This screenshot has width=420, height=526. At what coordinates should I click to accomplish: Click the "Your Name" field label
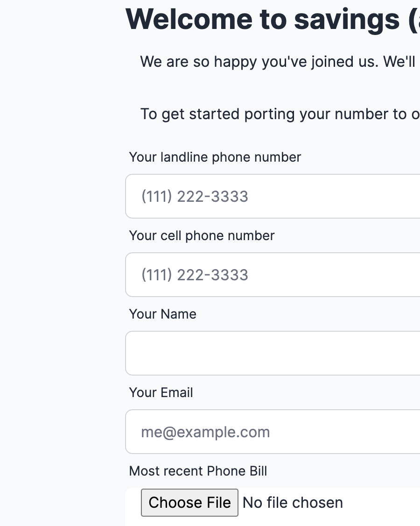pos(162,314)
